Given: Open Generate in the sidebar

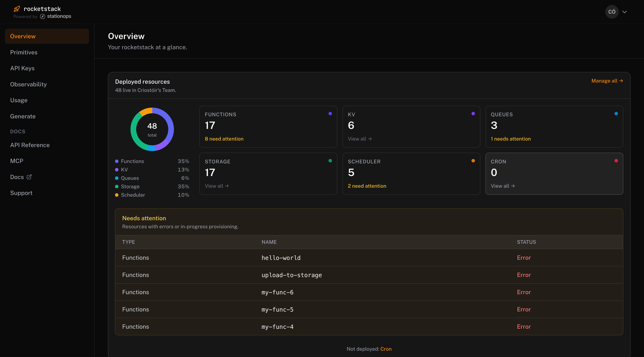Looking at the screenshot, I should [x=23, y=116].
